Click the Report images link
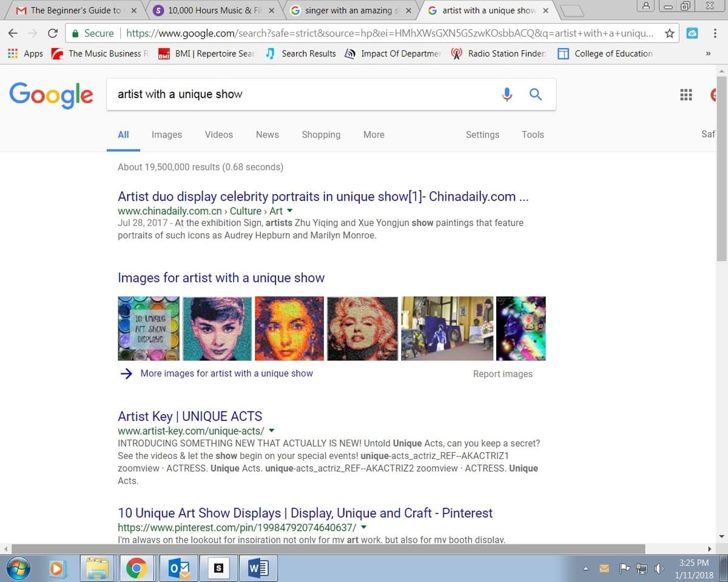 click(x=503, y=374)
